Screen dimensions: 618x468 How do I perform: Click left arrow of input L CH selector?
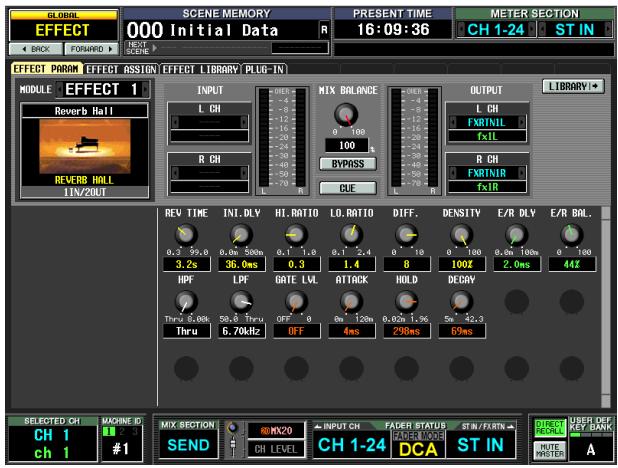175,122
